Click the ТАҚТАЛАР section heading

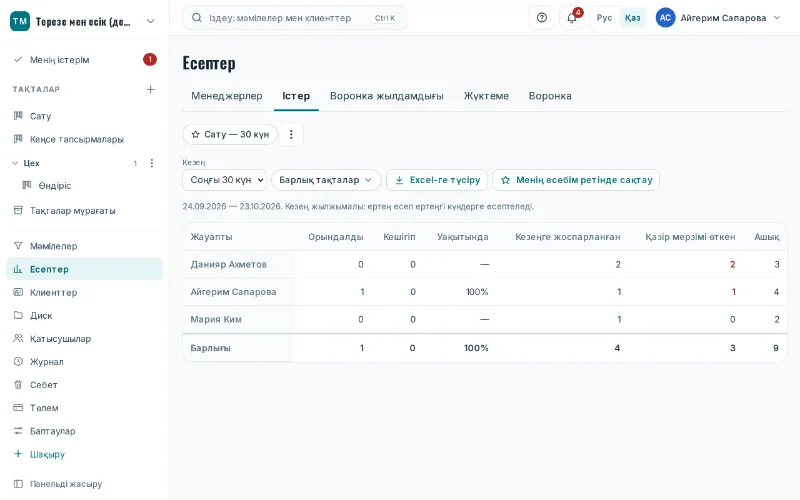point(36,89)
